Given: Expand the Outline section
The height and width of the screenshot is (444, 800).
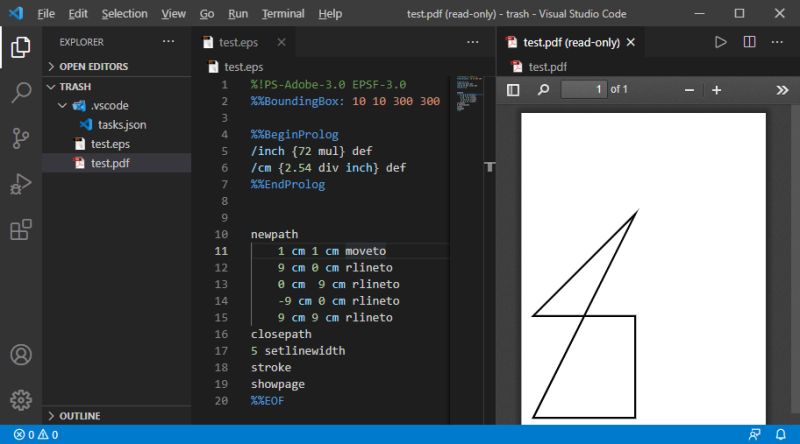Looking at the screenshot, I should 117,416.
